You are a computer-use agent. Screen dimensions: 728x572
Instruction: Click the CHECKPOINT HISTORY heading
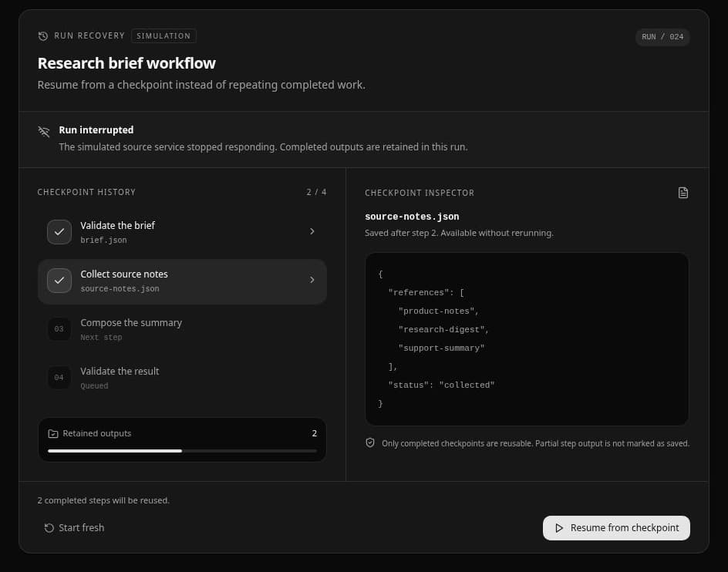click(86, 192)
